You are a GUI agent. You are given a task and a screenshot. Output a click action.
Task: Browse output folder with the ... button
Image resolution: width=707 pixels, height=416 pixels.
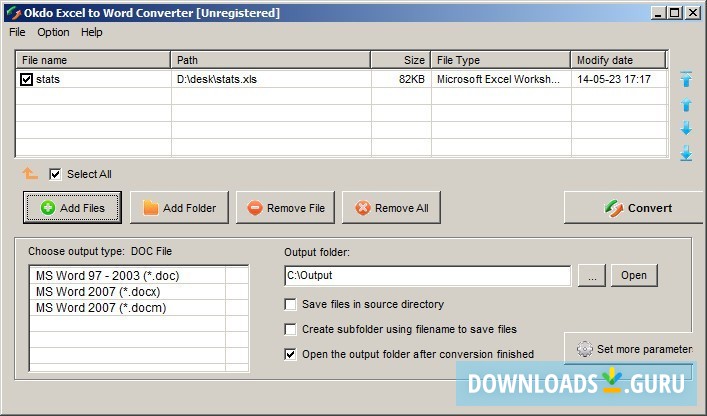592,275
